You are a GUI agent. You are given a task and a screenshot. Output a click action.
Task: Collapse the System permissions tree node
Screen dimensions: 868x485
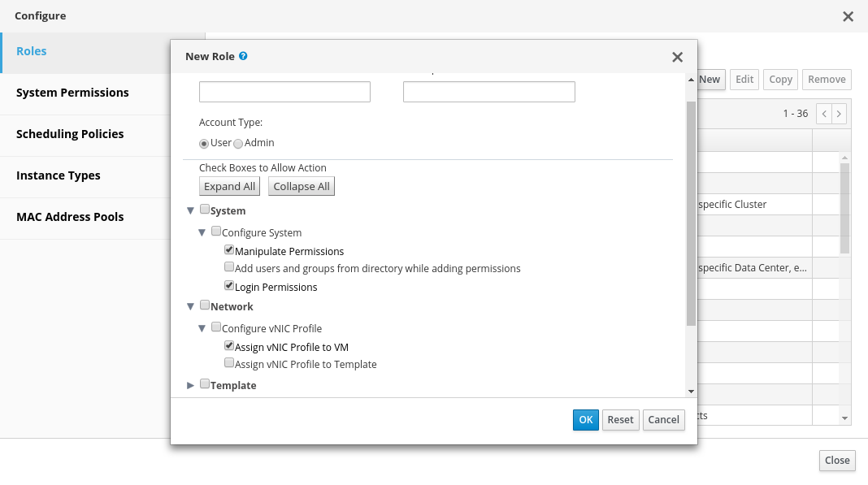pos(191,210)
